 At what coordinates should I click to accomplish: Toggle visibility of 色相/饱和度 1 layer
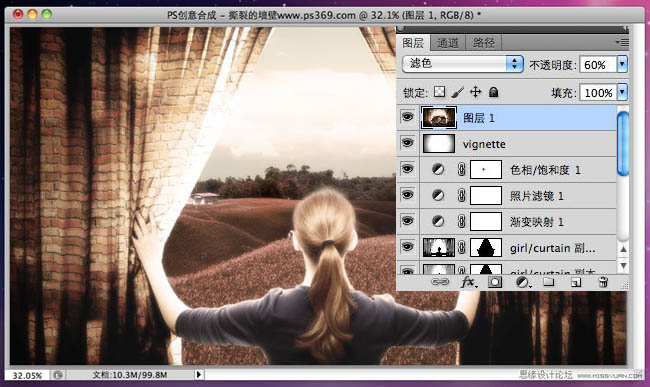[407, 169]
